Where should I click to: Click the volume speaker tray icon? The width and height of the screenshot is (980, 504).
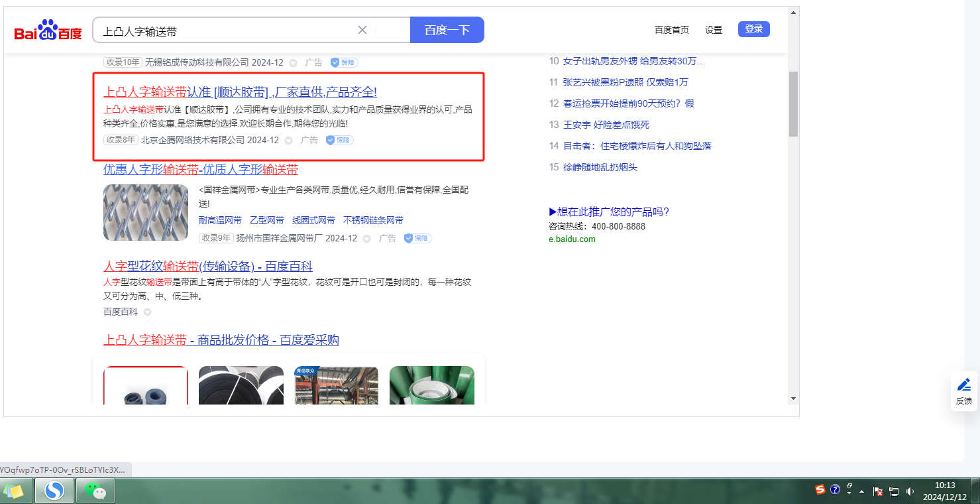pos(910,491)
